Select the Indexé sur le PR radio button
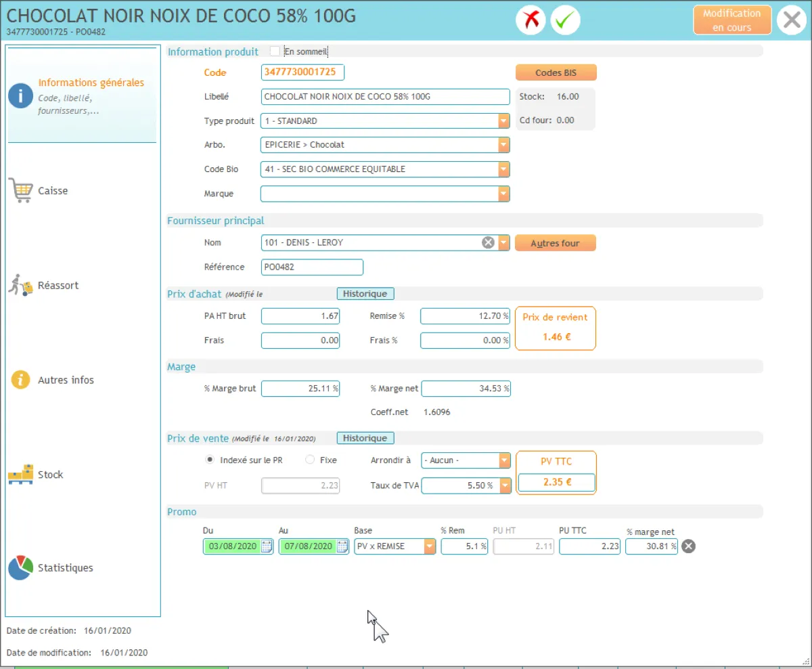Screen dimensions: 812x669 pos(210,460)
